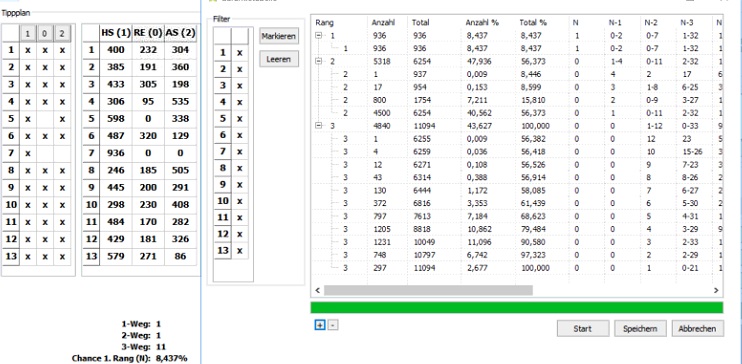Click Filter row header number 5
The image size is (742, 364).
coord(222,119)
